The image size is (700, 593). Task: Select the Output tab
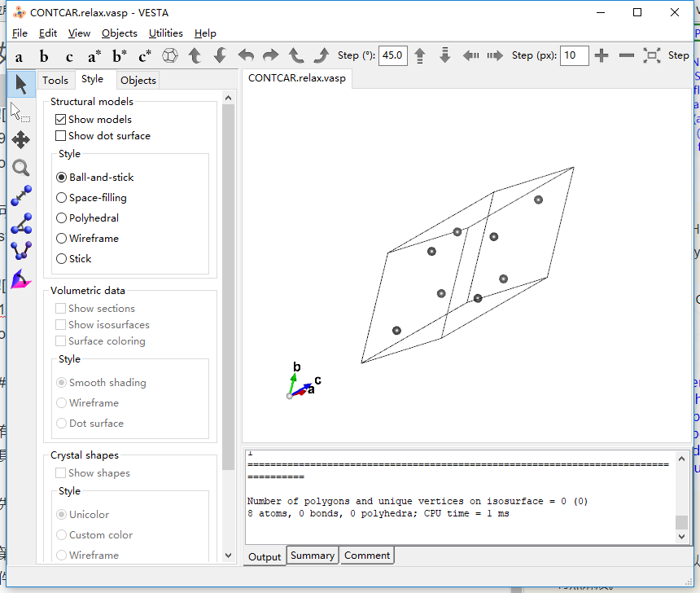point(265,557)
